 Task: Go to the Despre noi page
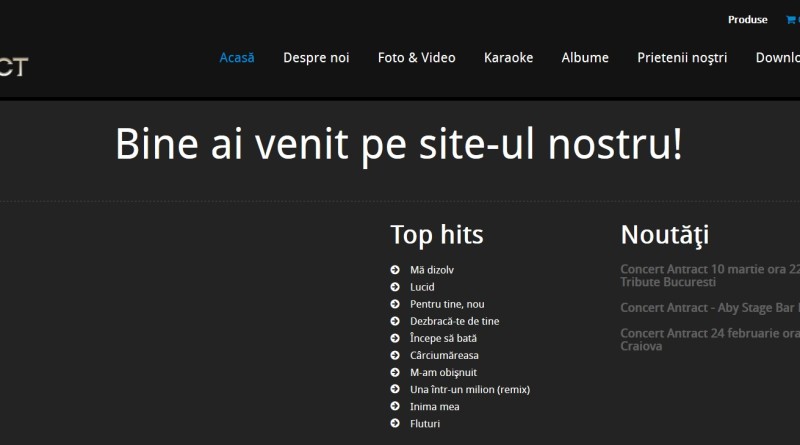(x=316, y=58)
